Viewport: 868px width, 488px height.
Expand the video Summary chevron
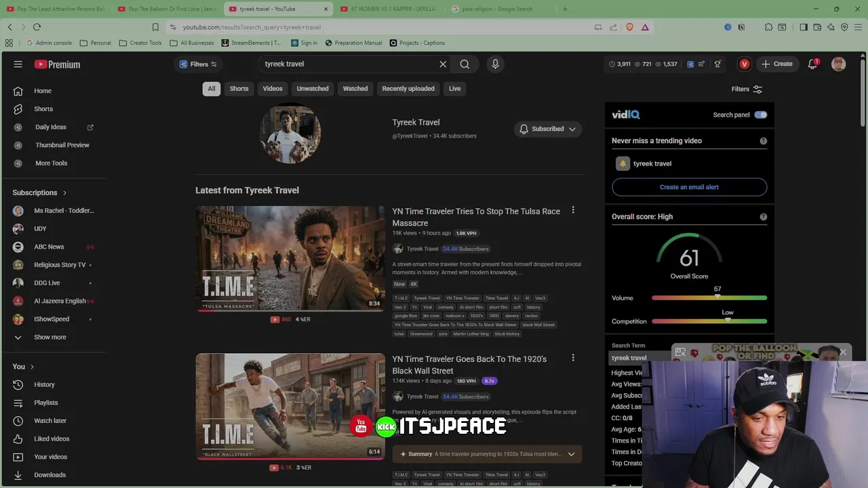point(571,454)
